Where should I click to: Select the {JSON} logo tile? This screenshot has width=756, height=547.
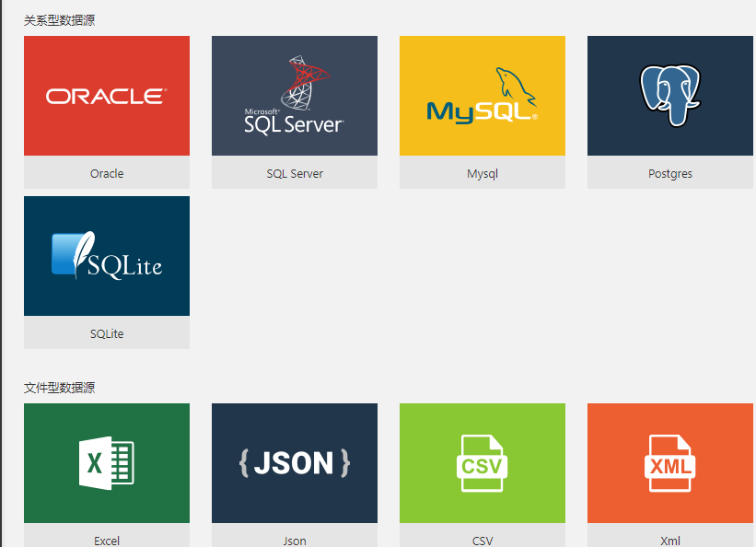click(x=295, y=463)
